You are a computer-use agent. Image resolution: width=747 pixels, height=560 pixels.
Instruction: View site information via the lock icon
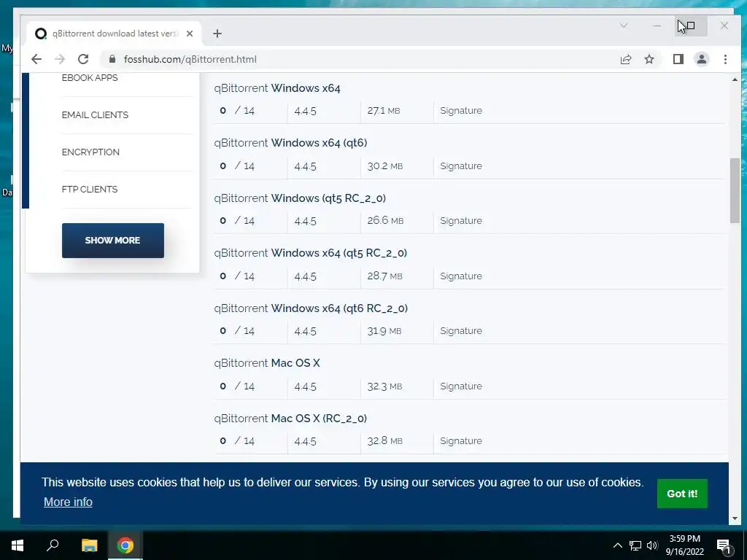112,59
